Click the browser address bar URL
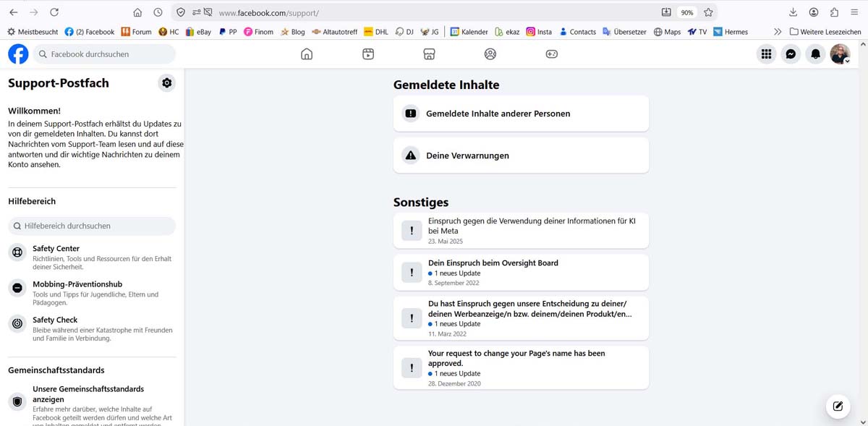The image size is (868, 426). [268, 13]
